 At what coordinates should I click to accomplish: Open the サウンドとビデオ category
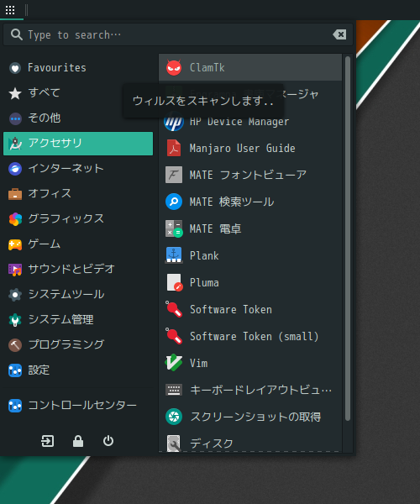click(78, 269)
